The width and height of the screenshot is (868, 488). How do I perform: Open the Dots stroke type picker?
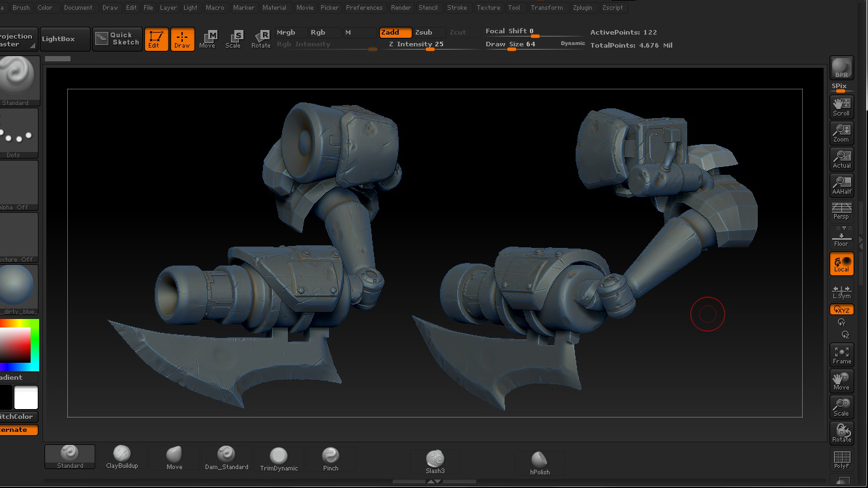click(19, 133)
